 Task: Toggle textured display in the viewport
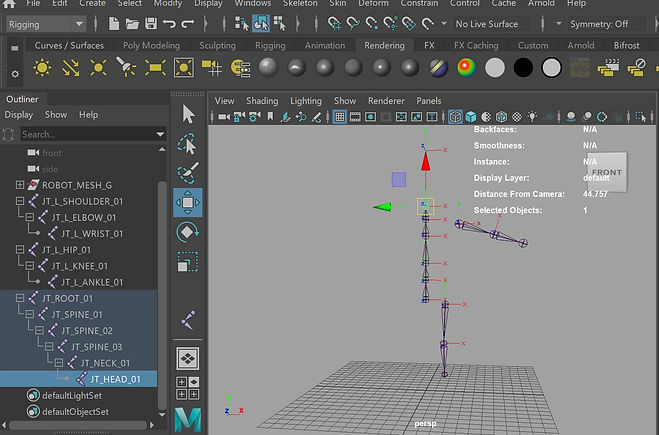click(x=517, y=117)
